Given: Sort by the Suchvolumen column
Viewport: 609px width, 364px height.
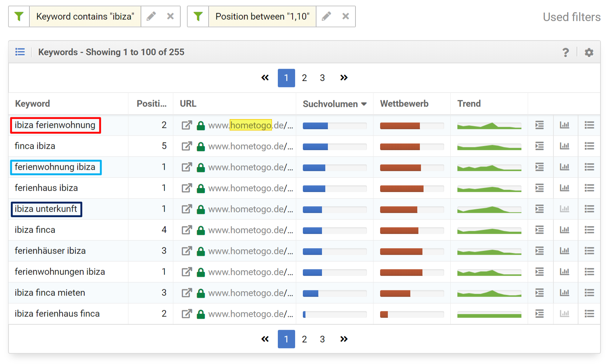Looking at the screenshot, I should tap(334, 104).
